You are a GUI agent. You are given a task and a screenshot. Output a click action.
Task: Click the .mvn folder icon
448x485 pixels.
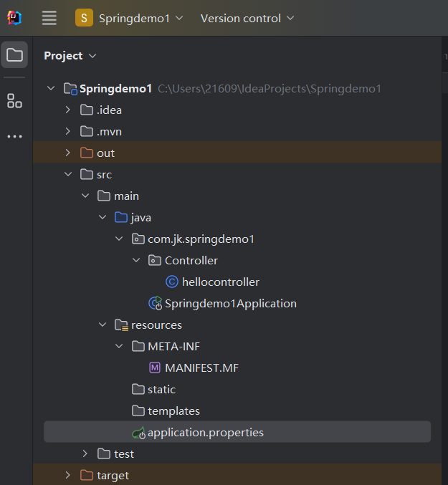pyautogui.click(x=87, y=131)
